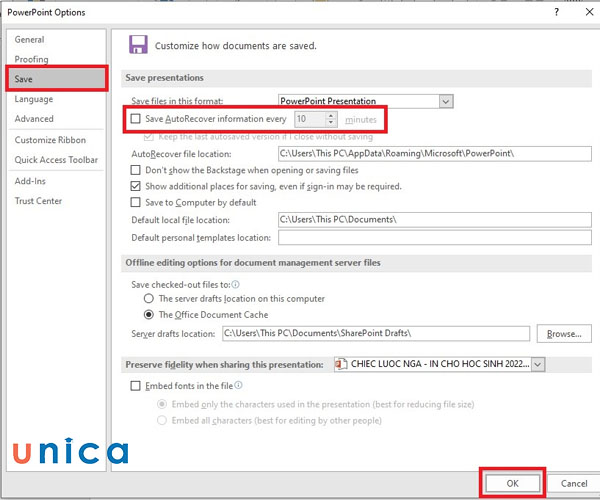Click info icon next to Embed fonts

(x=238, y=385)
